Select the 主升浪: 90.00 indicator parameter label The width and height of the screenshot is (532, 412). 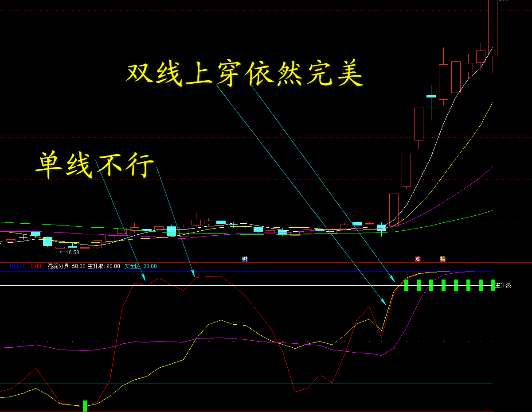104,266
